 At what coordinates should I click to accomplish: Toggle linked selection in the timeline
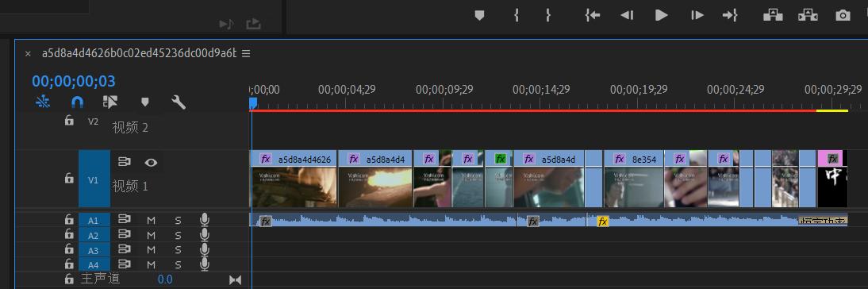click(x=110, y=102)
